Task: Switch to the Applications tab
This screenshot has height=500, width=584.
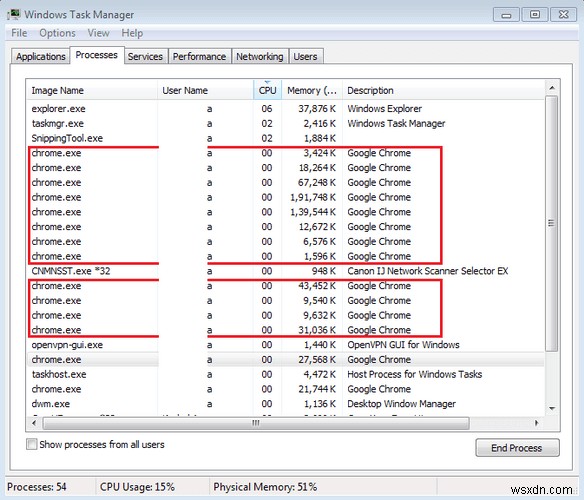Action: [41, 57]
